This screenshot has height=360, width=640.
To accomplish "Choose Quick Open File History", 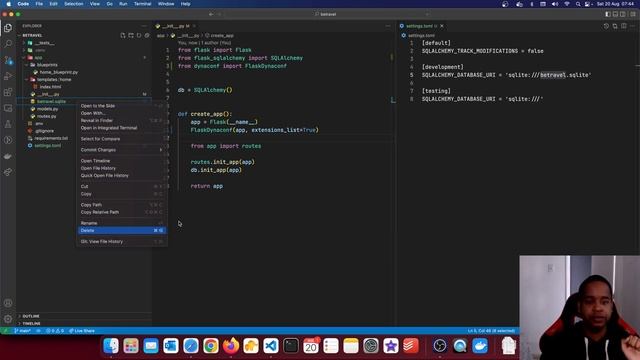I will (x=121, y=176).
